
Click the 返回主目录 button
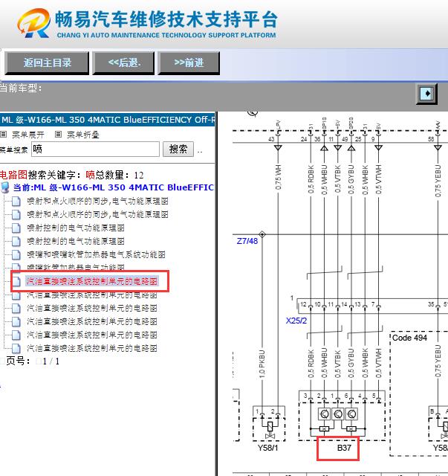coord(47,62)
